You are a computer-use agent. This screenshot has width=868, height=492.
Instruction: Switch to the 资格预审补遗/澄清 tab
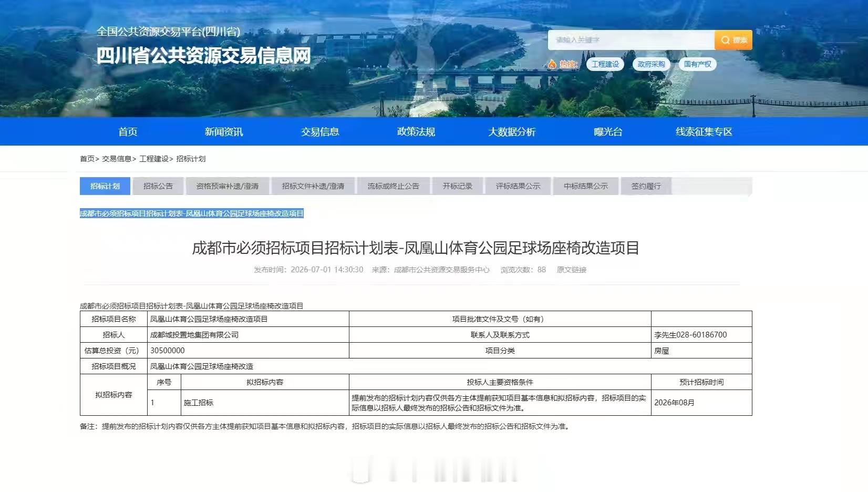228,186
